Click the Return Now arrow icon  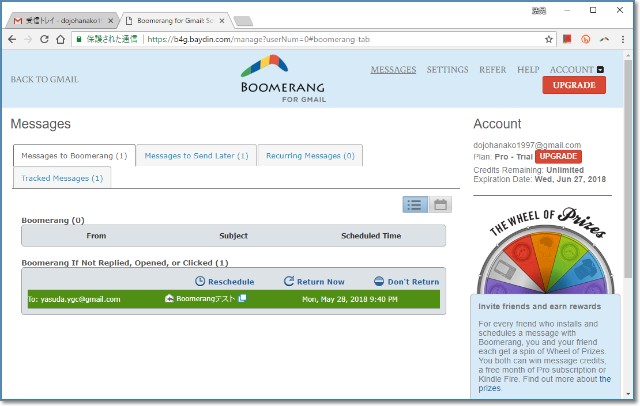coord(289,282)
